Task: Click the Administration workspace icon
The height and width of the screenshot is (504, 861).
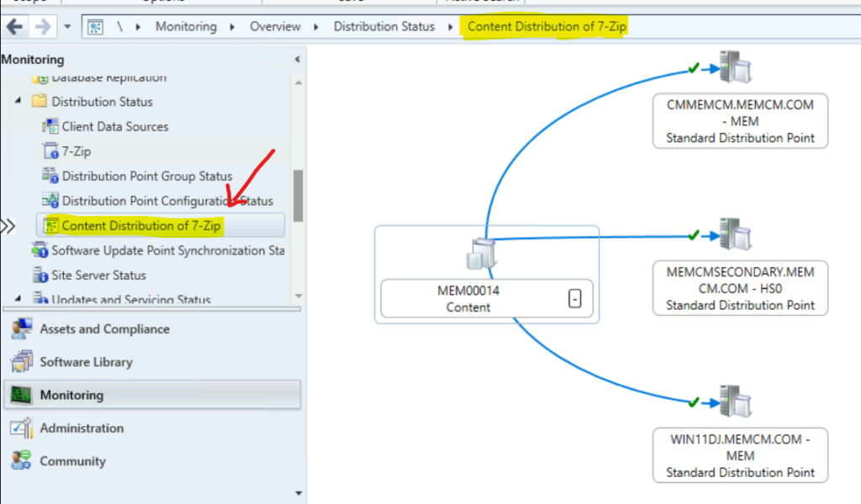Action: click(x=21, y=428)
